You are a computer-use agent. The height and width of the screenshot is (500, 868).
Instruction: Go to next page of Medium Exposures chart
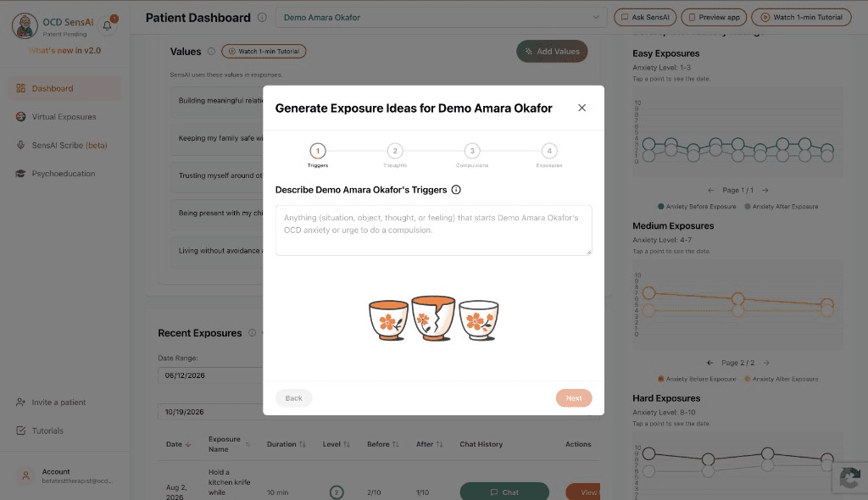[x=766, y=364]
